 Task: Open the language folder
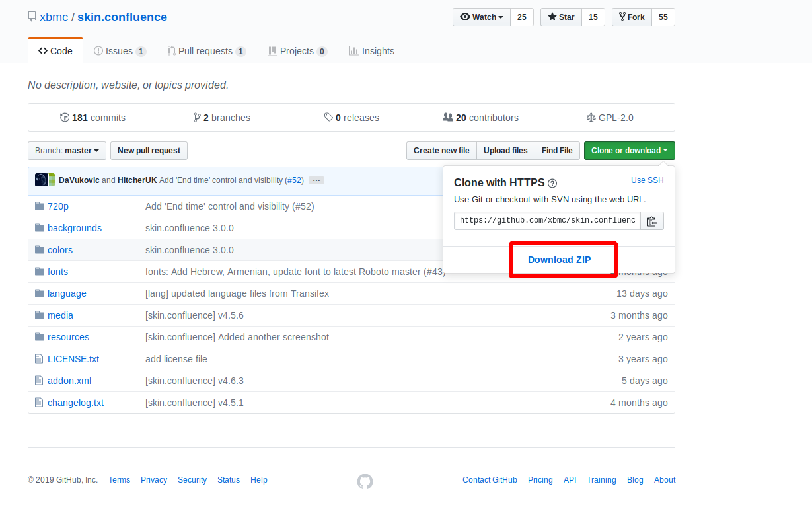(x=67, y=293)
